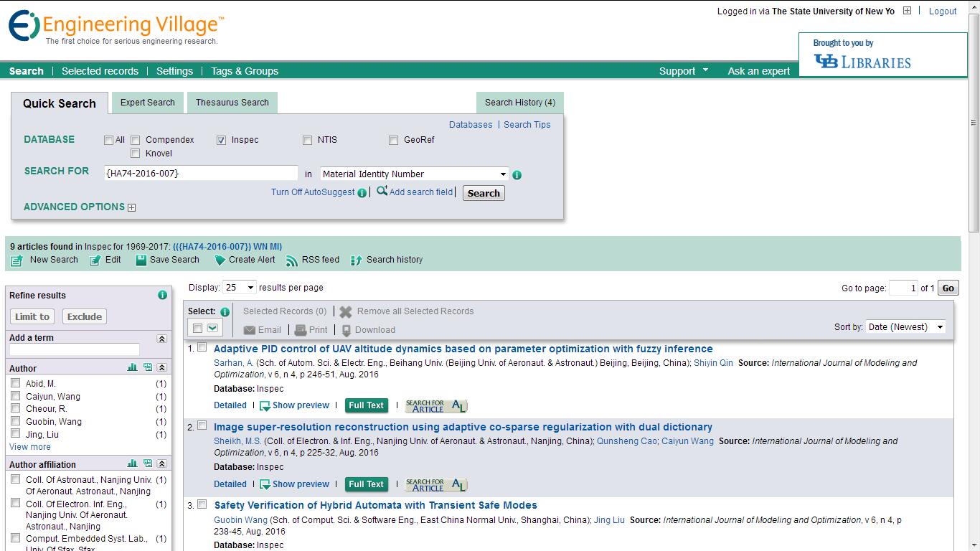The image size is (980, 551).
Task: Expand the Advanced Options section
Action: click(131, 208)
